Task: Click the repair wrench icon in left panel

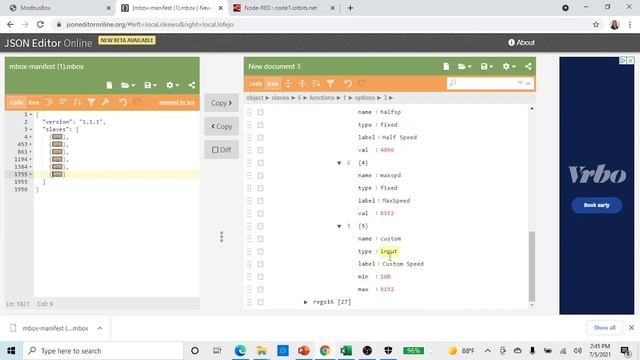Action: [x=105, y=102]
